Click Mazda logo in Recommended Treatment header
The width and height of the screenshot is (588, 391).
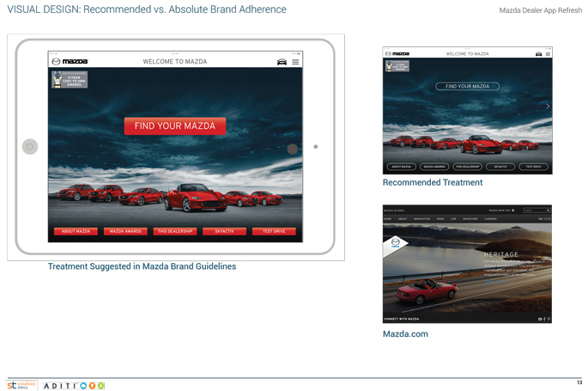(397, 53)
